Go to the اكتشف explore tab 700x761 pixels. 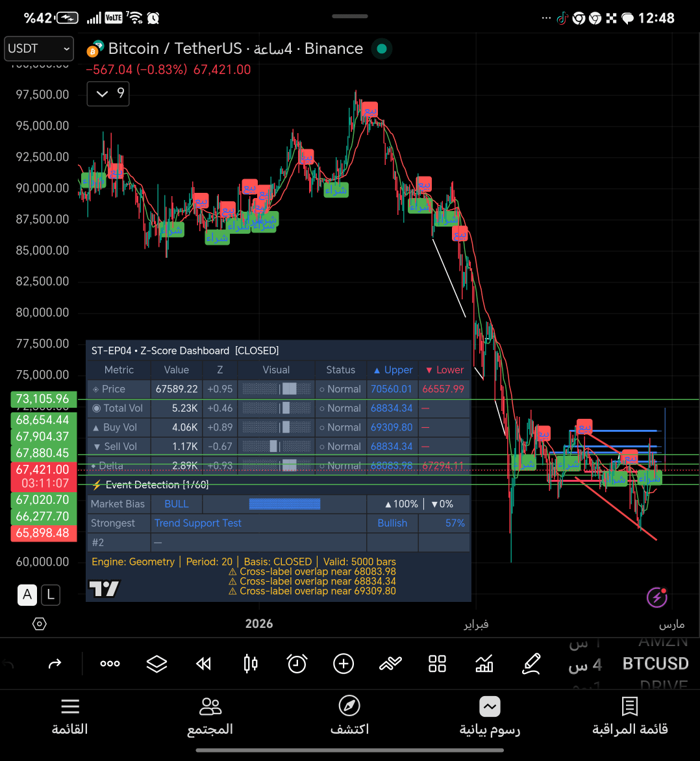tap(349, 716)
